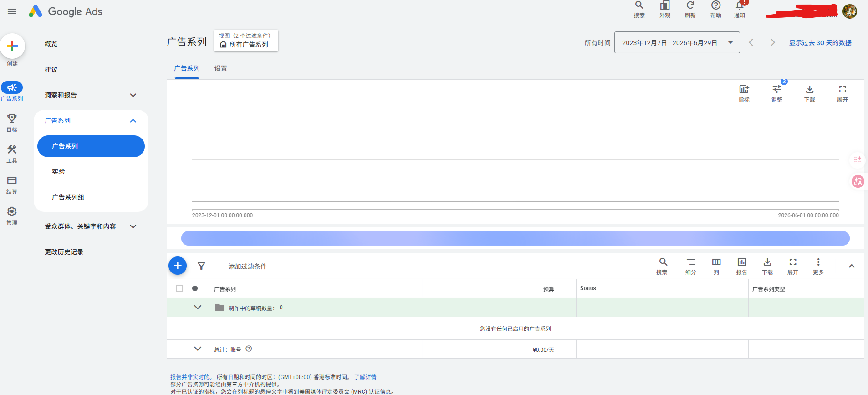Expand the 制作中的草稿数量 drafts row
This screenshot has width=868, height=395.
[x=198, y=308]
